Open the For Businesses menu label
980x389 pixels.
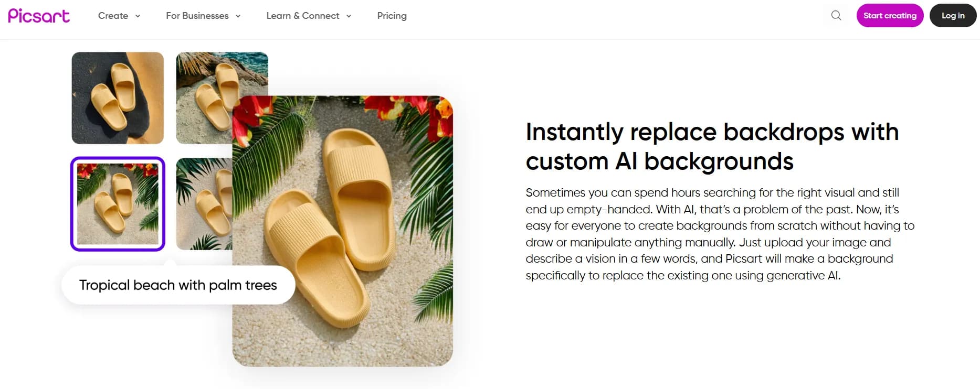197,16
